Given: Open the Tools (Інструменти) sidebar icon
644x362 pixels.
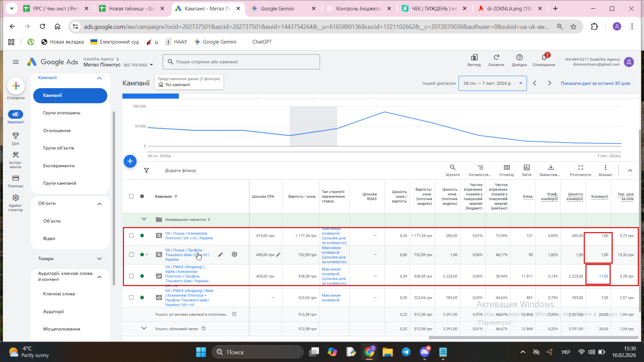Looking at the screenshot, I should [15, 155].
